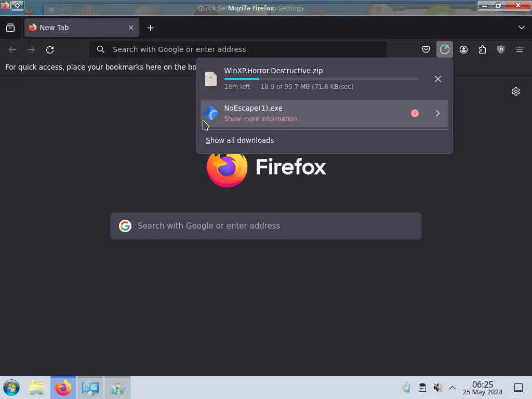Select the NoEscape(1).exe download entry
This screenshot has width=532, height=399.
[324, 113]
